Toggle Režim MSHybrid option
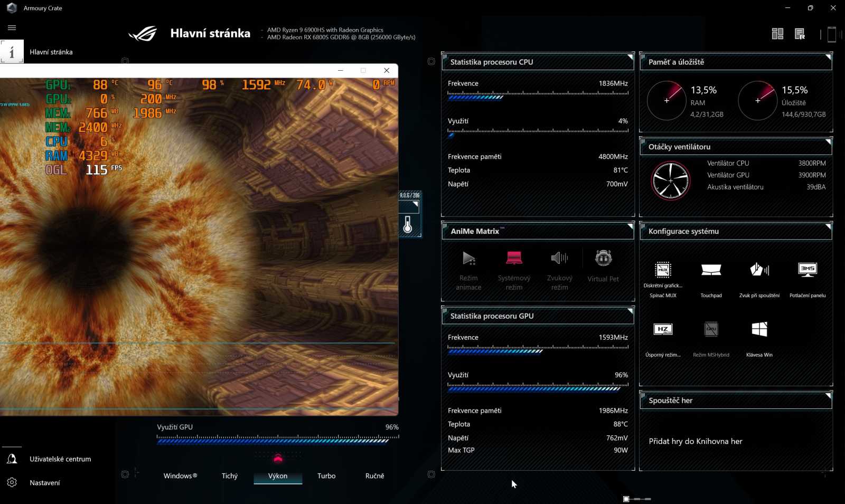The height and width of the screenshot is (504, 845). (711, 339)
